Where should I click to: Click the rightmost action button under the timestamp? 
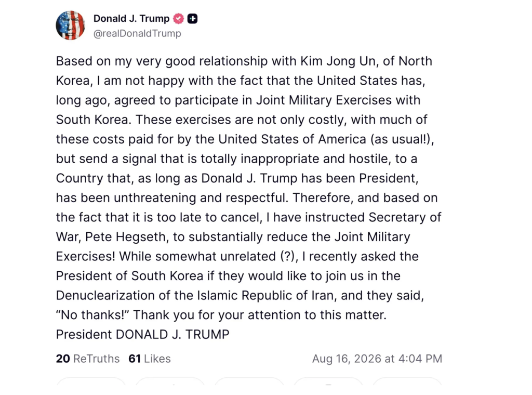pyautogui.click(x=407, y=382)
